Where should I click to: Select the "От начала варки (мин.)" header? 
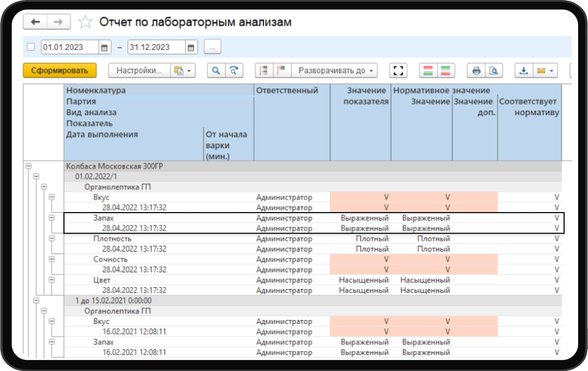pyautogui.click(x=226, y=145)
